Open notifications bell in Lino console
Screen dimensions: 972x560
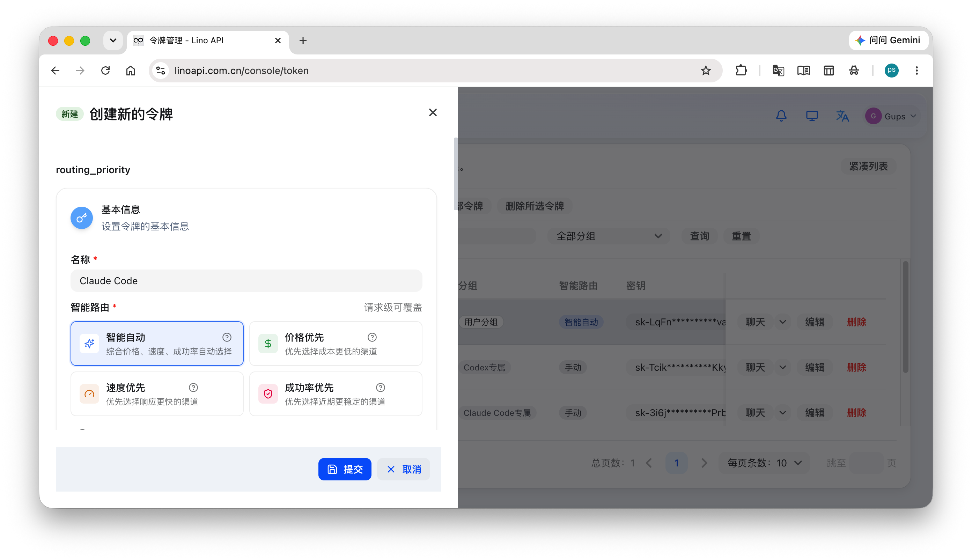coord(781,116)
